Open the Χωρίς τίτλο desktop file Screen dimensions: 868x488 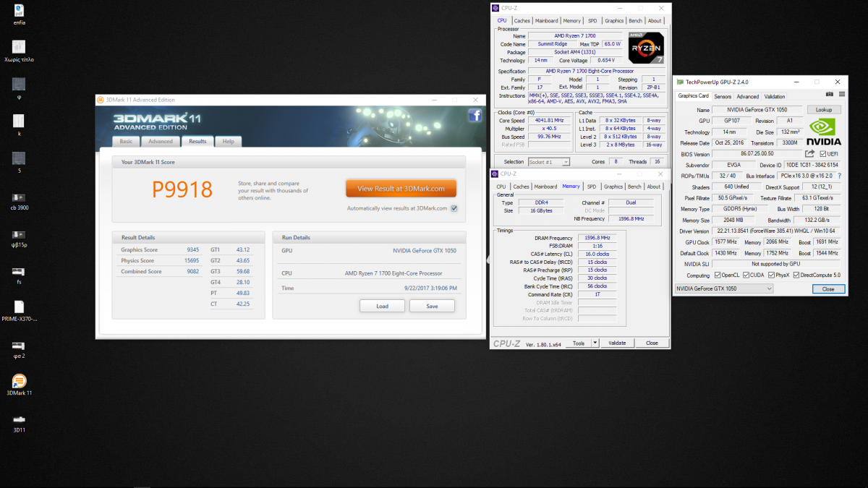click(20, 51)
